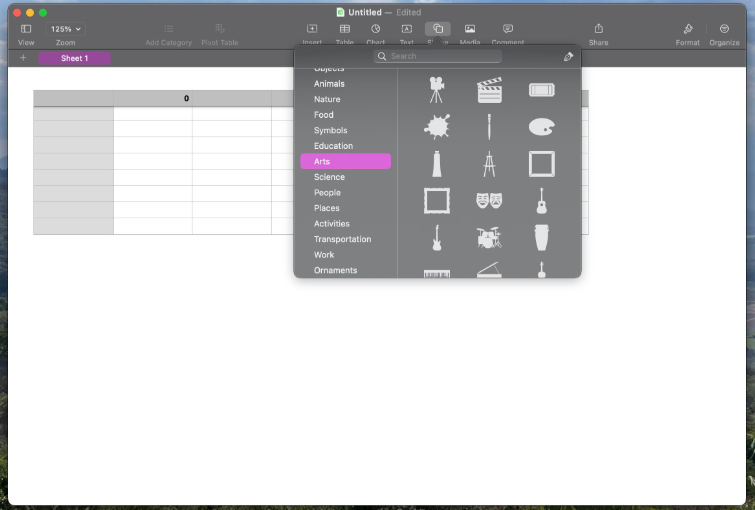755x510 pixels.
Task: Insert the plain beveled picture frame shape
Action: coord(542,164)
